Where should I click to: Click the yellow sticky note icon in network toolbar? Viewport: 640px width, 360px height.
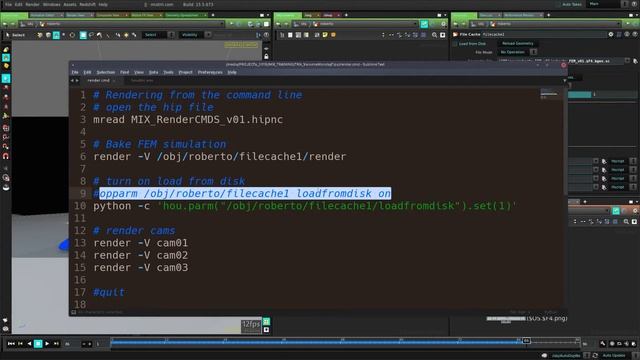[x=325, y=35]
